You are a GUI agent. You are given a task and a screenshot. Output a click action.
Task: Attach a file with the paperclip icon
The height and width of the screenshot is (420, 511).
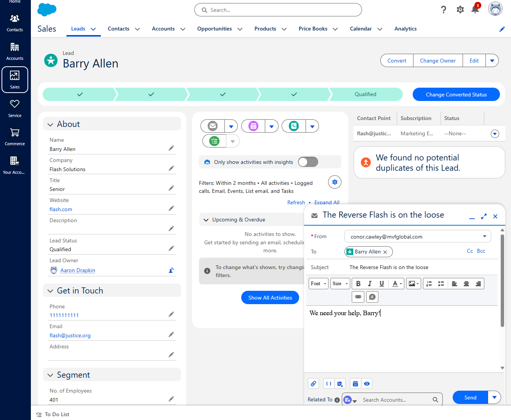(x=313, y=383)
